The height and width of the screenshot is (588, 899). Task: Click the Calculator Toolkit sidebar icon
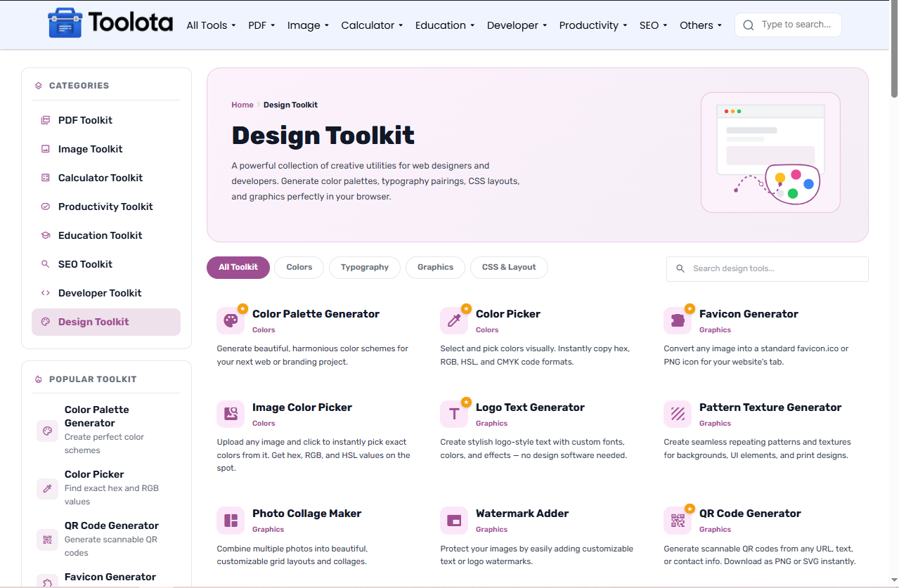pyautogui.click(x=46, y=178)
